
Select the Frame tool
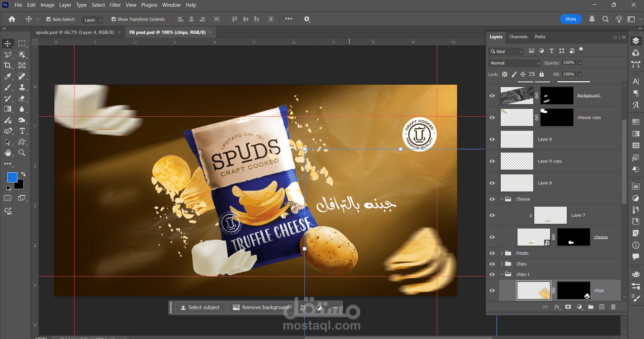(x=22, y=65)
